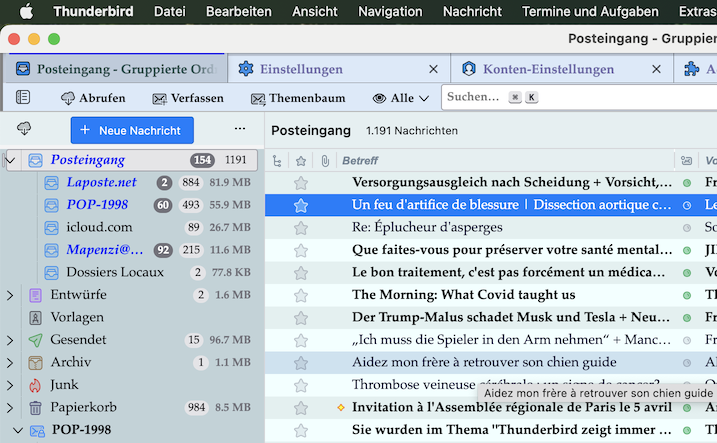Toggle read status of The Morning message
Viewport: 717px width, 443px height.
coord(687,295)
